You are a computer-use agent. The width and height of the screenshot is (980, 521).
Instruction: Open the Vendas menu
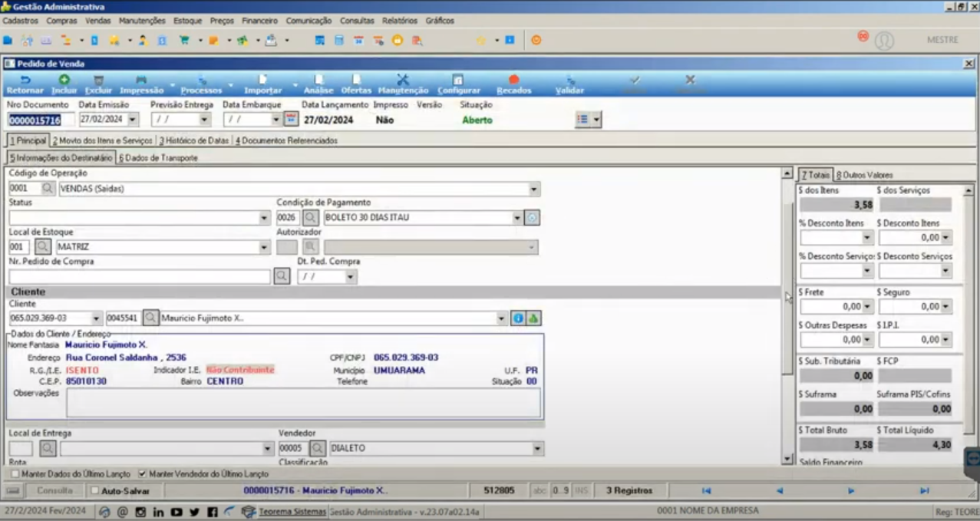coord(98,21)
